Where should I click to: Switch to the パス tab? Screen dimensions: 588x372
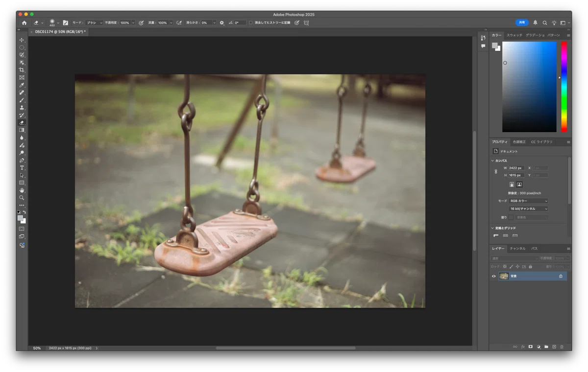point(535,249)
